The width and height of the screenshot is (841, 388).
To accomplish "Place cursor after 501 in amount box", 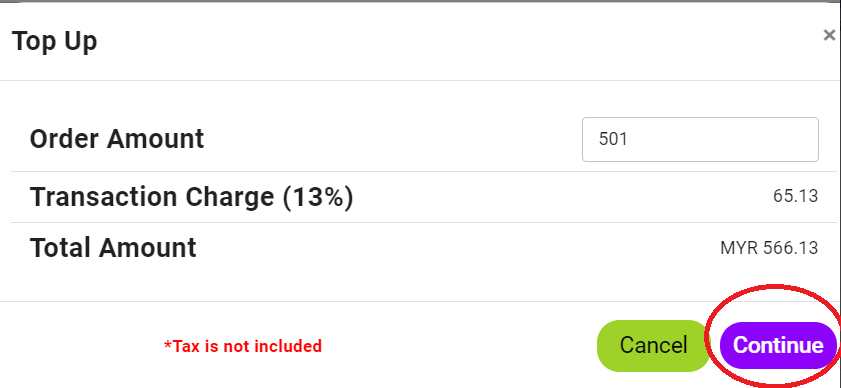I will (630, 140).
